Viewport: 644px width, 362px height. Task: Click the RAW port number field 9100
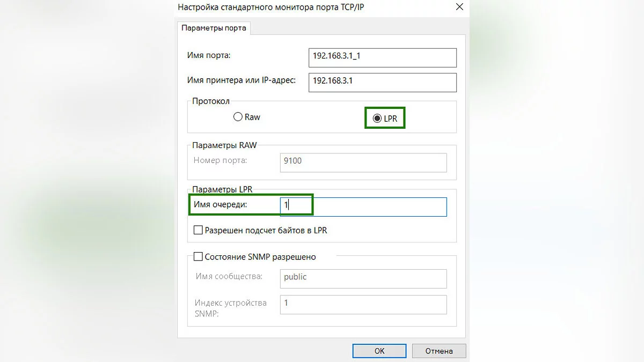click(363, 162)
